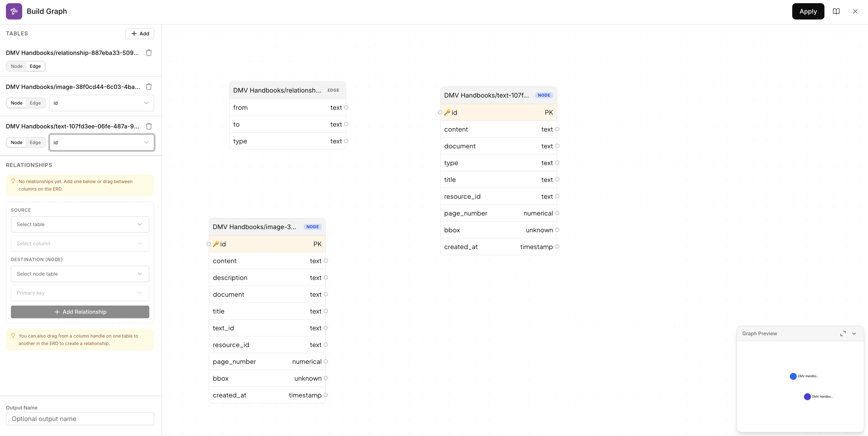The height and width of the screenshot is (436, 868).
Task: Delete the DMV Handbooks/text table
Action: pos(149,126)
